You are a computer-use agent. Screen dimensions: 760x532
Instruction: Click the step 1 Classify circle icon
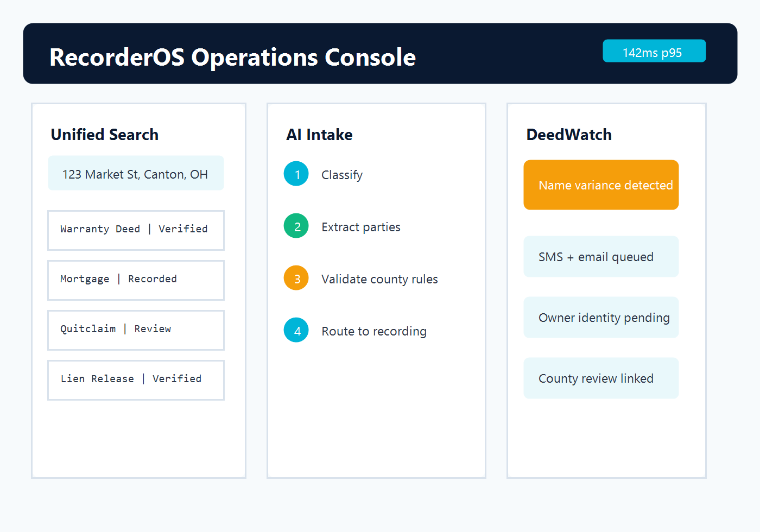[x=296, y=174]
